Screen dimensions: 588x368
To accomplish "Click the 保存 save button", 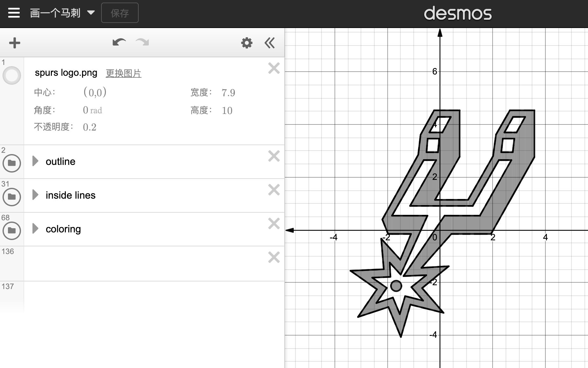I will (x=120, y=13).
